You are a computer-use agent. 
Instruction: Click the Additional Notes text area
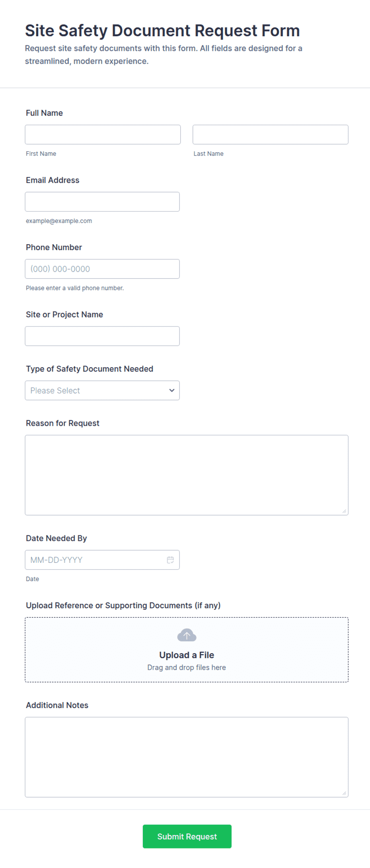(x=187, y=757)
